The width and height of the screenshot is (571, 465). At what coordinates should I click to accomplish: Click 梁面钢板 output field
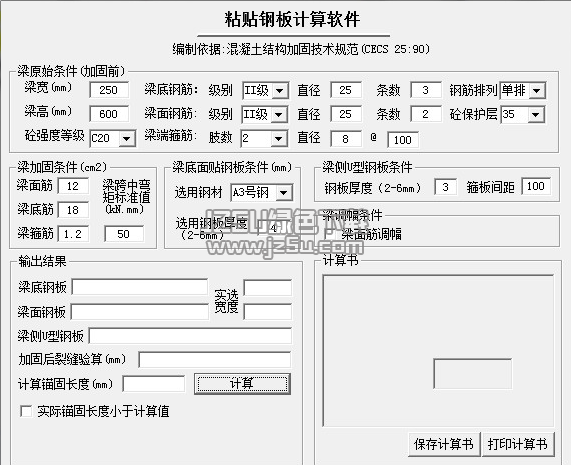[140, 312]
